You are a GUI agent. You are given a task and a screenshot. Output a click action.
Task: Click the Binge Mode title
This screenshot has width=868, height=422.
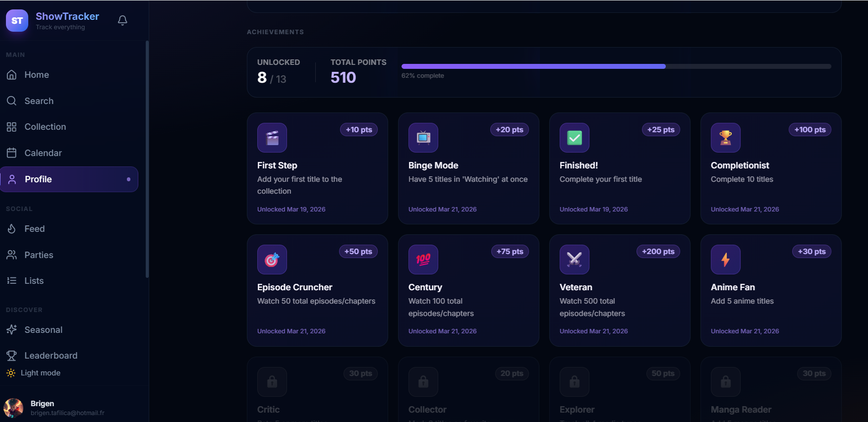click(433, 165)
